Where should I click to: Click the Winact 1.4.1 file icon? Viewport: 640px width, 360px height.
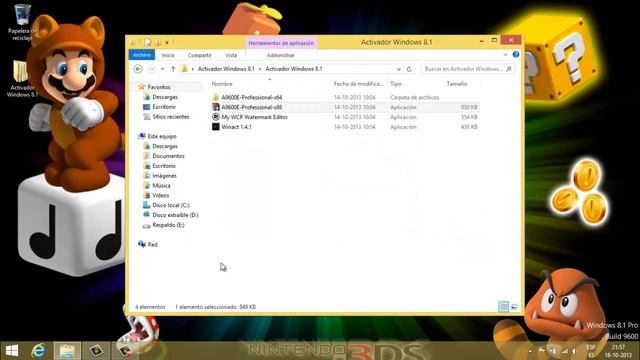tap(216, 127)
